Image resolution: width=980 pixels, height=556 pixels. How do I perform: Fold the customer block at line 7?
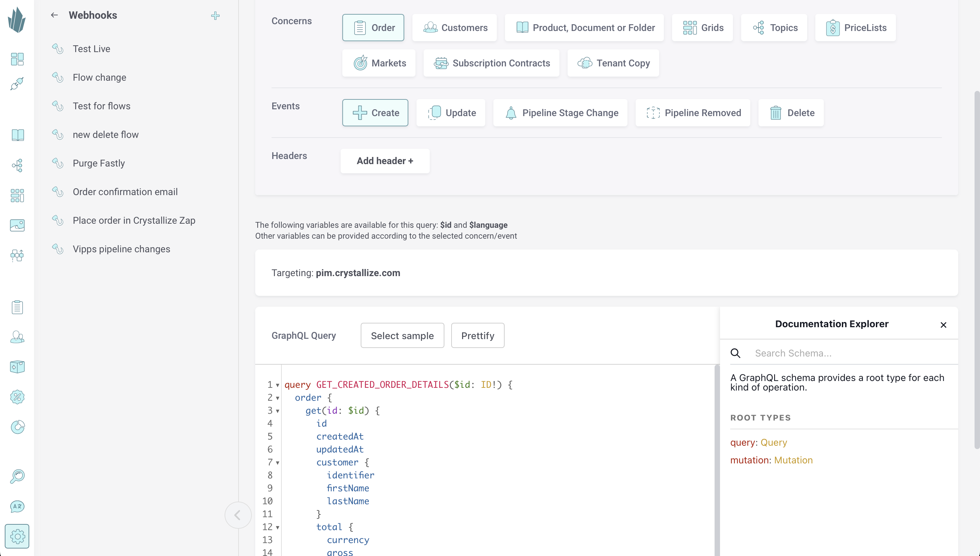[277, 462]
